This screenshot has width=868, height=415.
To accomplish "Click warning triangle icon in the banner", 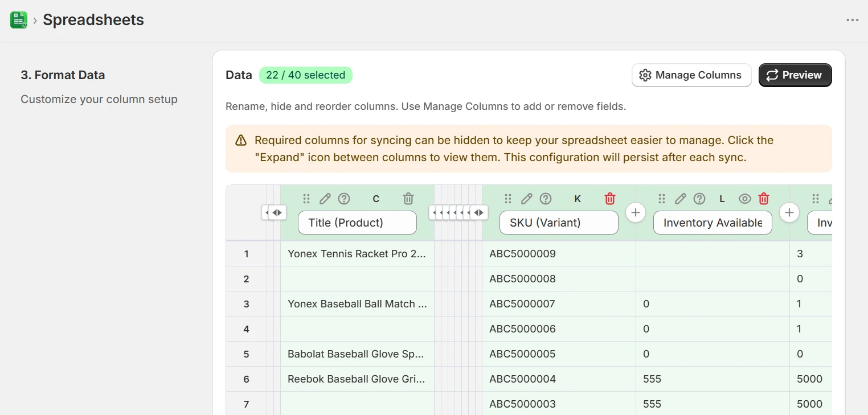I will click(241, 140).
